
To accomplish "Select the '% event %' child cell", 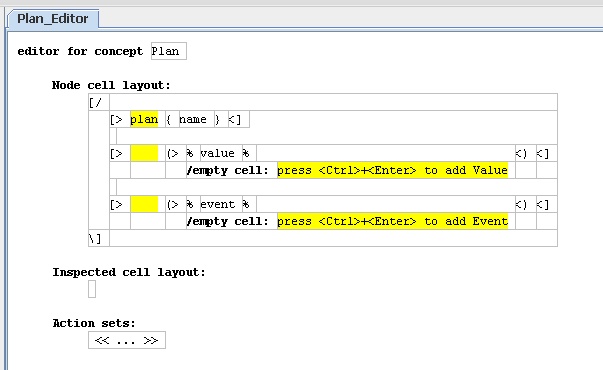I will (218, 204).
